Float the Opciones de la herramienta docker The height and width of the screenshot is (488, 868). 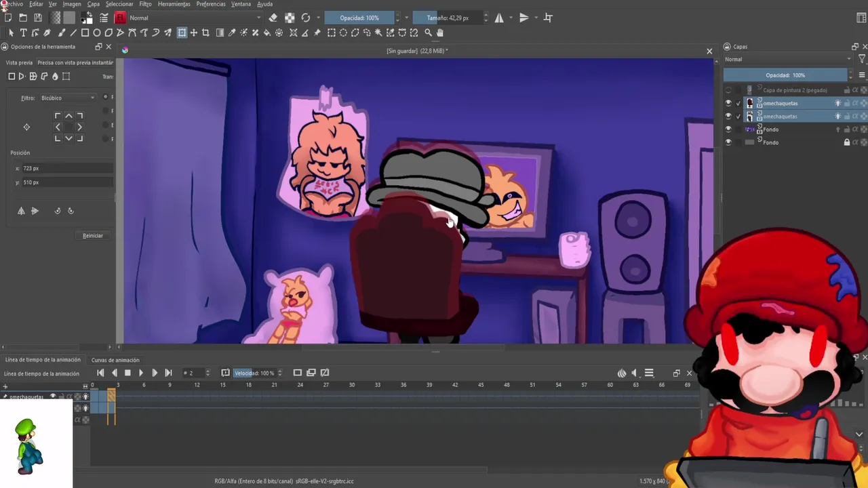[98, 47]
